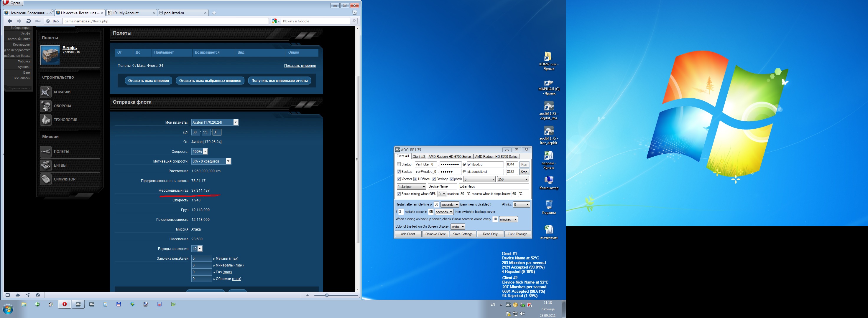The image size is (868, 318).
Task: Open ПОЛЕТЫ missions icon in sidebar
Action: pyautogui.click(x=45, y=151)
